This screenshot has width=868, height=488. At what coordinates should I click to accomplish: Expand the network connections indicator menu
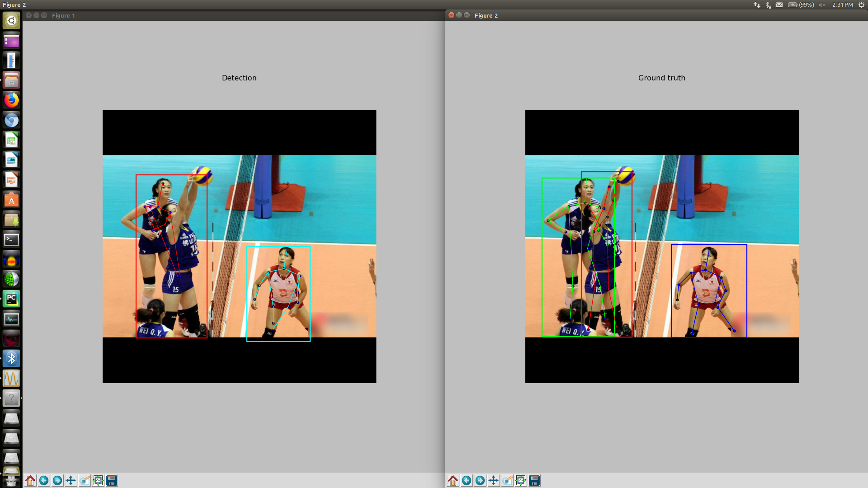coord(757,5)
